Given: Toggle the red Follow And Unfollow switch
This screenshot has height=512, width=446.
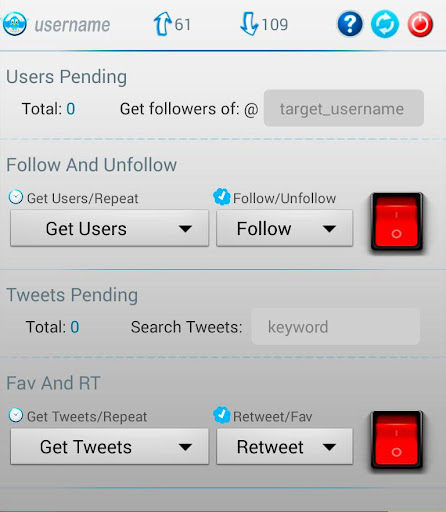Looking at the screenshot, I should click(x=397, y=222).
